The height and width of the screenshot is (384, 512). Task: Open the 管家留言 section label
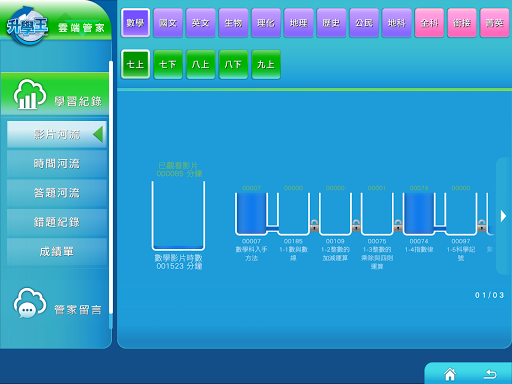(78, 310)
